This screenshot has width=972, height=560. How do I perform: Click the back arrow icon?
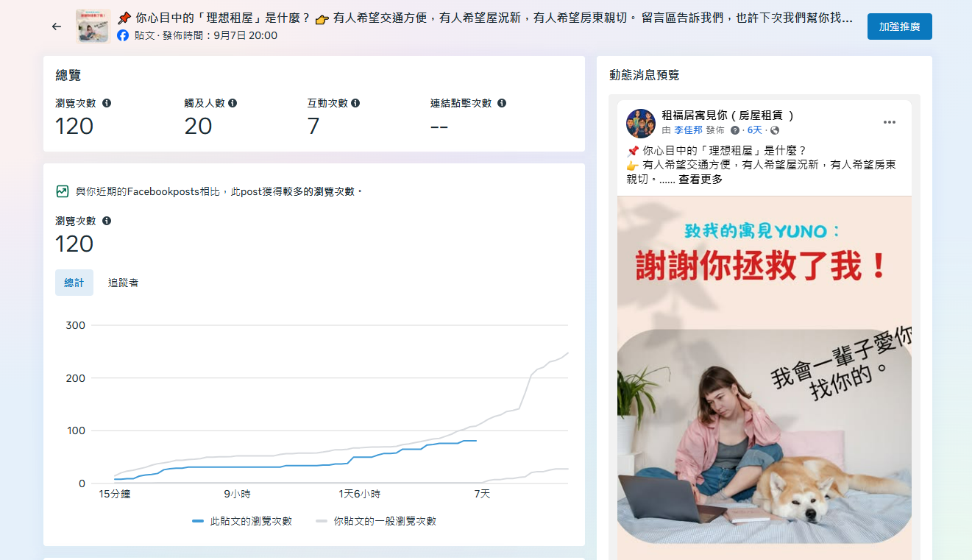point(57,26)
